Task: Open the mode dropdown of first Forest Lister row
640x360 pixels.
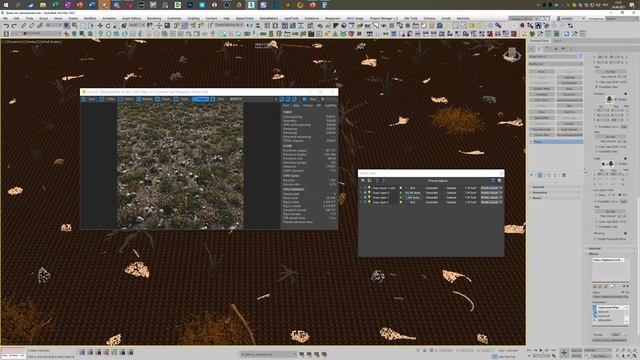Action: coord(491,188)
